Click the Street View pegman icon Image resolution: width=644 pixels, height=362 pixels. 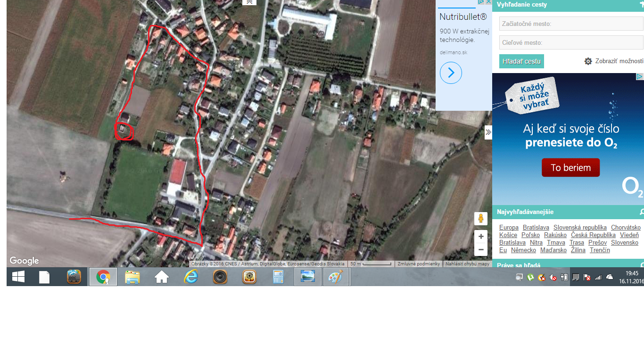point(480,219)
